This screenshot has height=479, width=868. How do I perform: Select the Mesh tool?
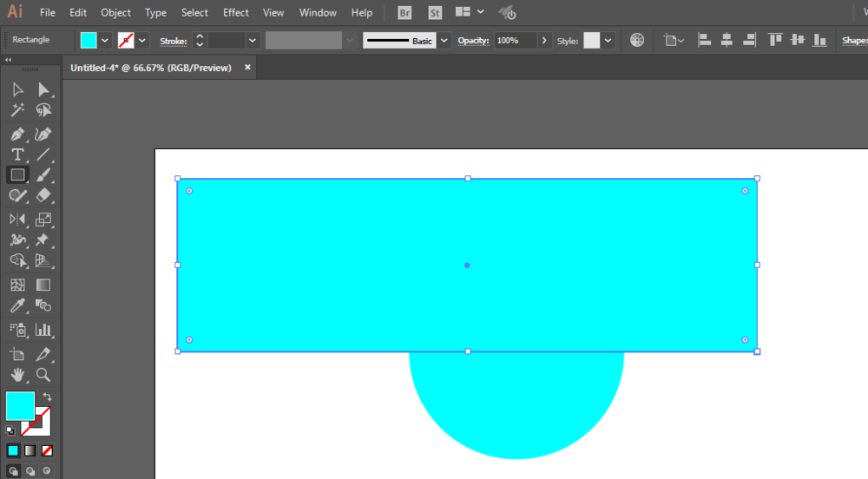click(x=17, y=285)
